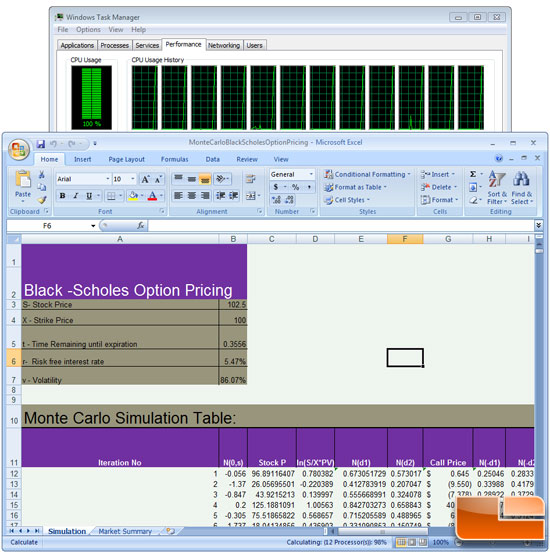
Task: Click the Redo arrow in the quick access toolbar
Action: pyautogui.click(x=72, y=144)
